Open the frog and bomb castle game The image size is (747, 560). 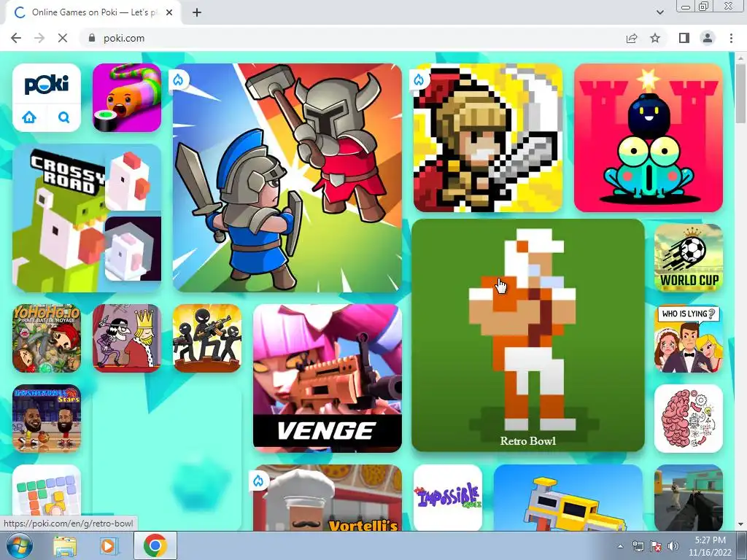649,138
